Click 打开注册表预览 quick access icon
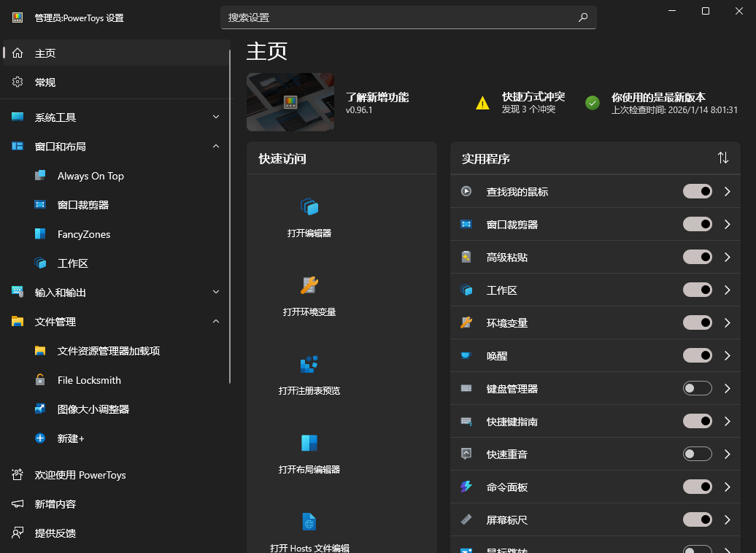The image size is (756, 553). (309, 364)
